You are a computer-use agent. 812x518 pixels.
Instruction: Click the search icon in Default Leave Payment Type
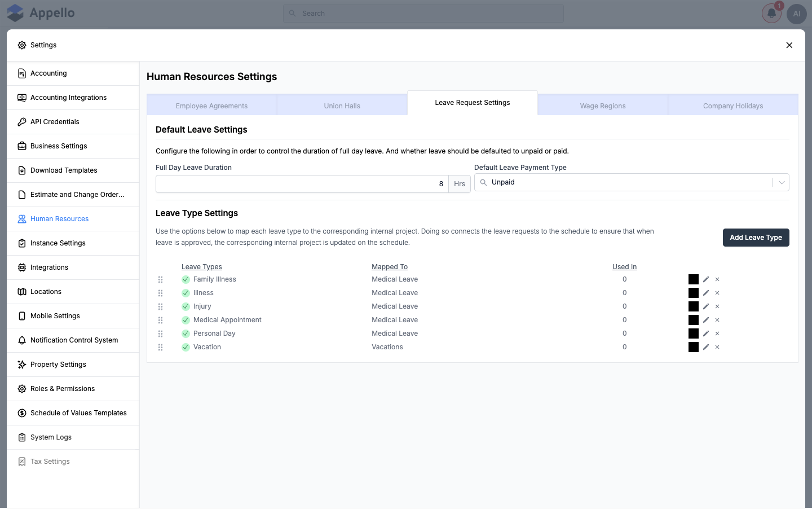pyautogui.click(x=483, y=182)
